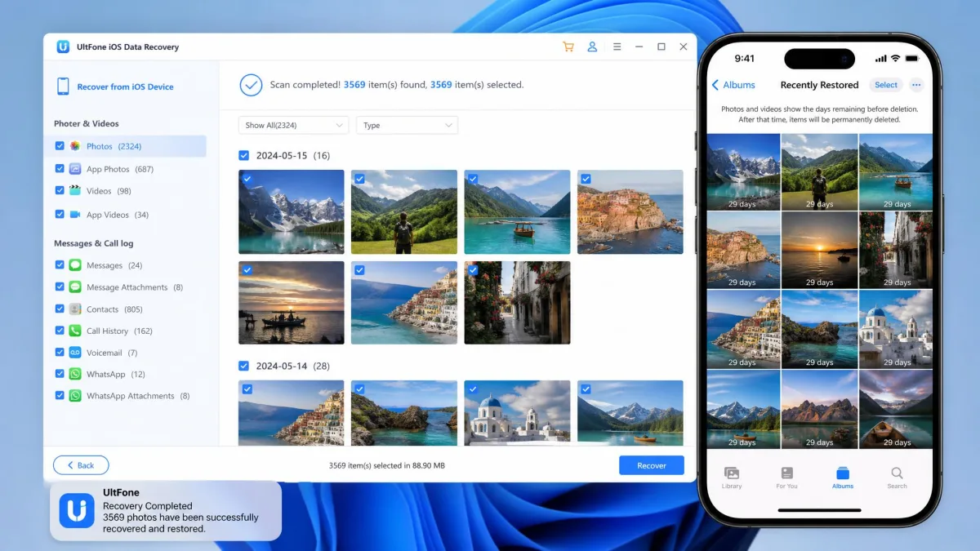Open the hiker in green valley thumbnail
980x551 pixels.
pos(404,212)
